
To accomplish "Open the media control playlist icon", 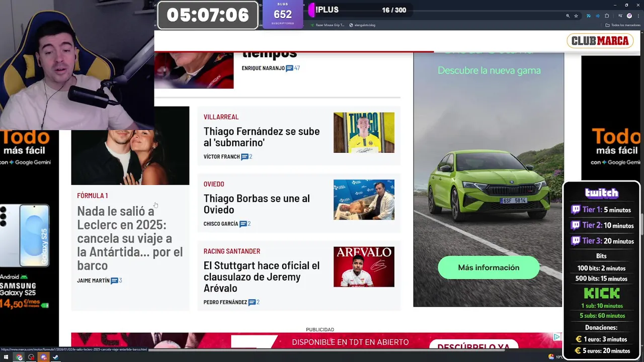I will pyautogui.click(x=620, y=16).
